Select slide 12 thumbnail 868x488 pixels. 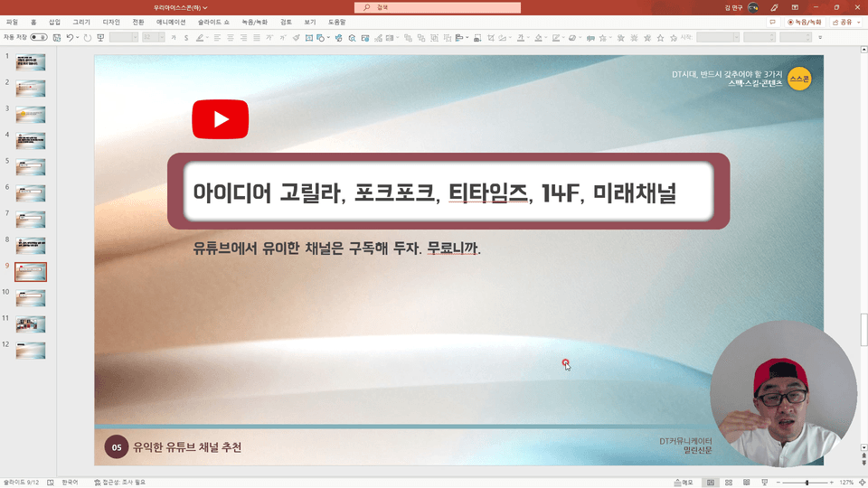tap(31, 351)
